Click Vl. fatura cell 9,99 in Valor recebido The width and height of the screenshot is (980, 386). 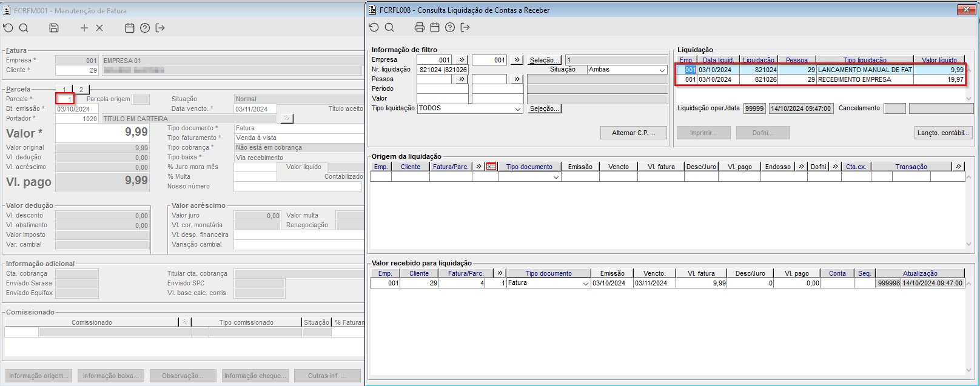click(x=702, y=283)
